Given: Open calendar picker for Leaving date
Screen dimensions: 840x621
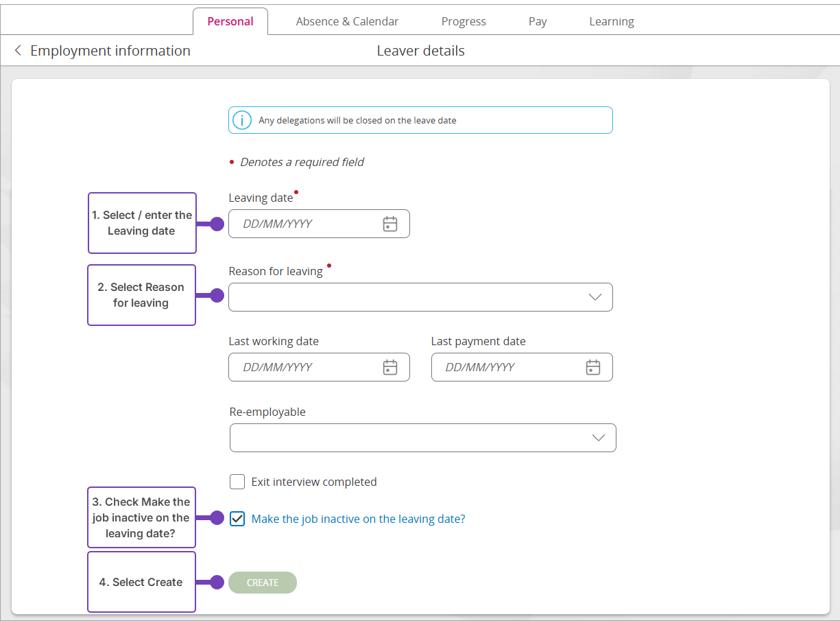Looking at the screenshot, I should (x=389, y=224).
